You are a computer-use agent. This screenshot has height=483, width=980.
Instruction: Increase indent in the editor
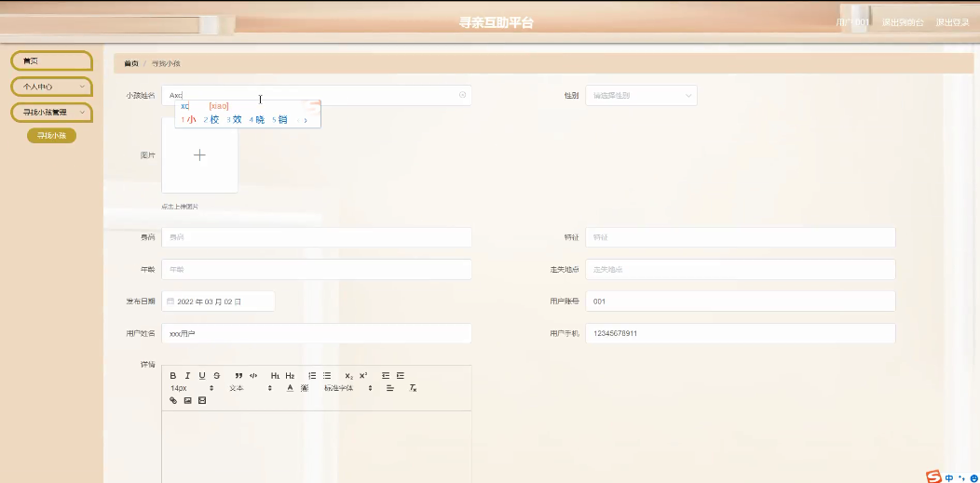[x=400, y=376]
